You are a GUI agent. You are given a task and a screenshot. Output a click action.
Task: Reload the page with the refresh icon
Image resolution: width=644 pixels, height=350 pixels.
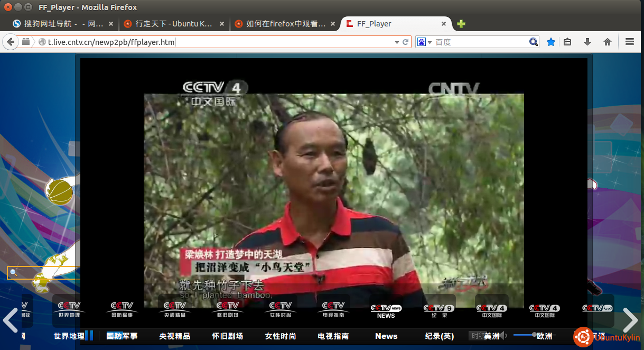click(406, 42)
